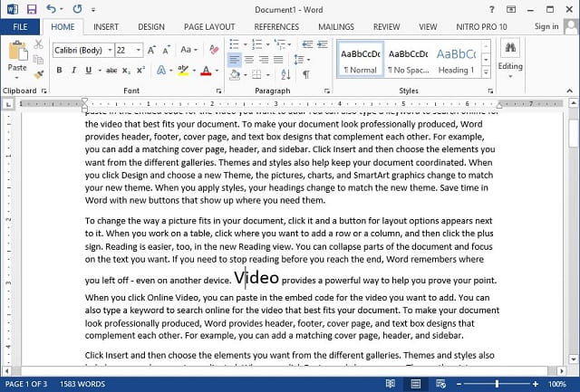Sort the text with the A-Z icon

coord(285,74)
